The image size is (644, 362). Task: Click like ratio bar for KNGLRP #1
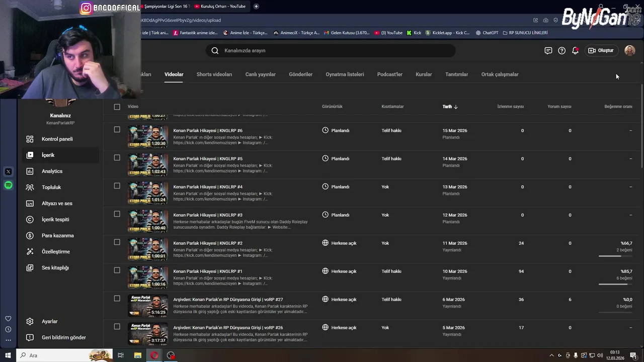pos(615,284)
